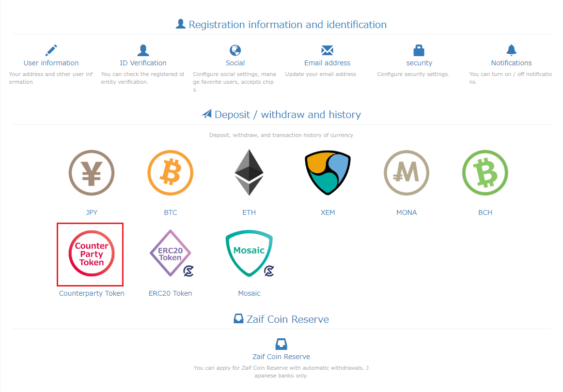Click the Counterparty Token text label

point(92,293)
